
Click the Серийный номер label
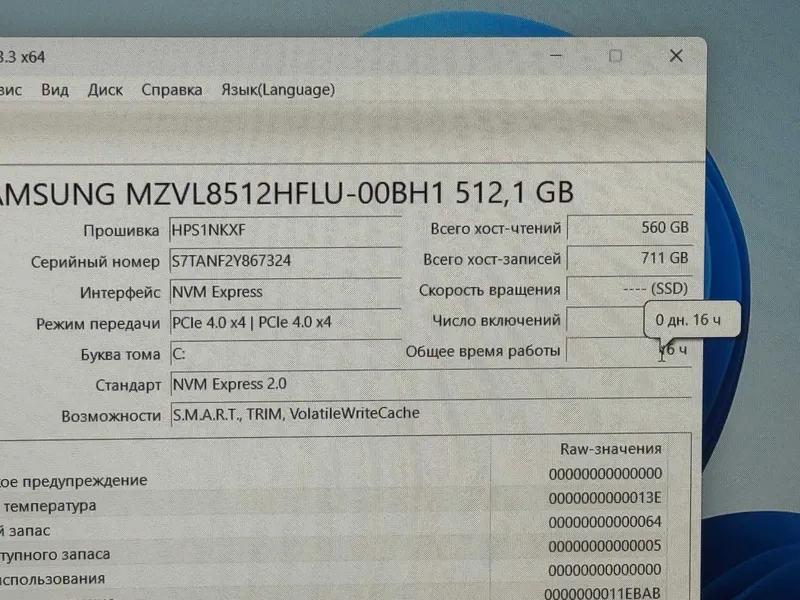(x=95, y=262)
